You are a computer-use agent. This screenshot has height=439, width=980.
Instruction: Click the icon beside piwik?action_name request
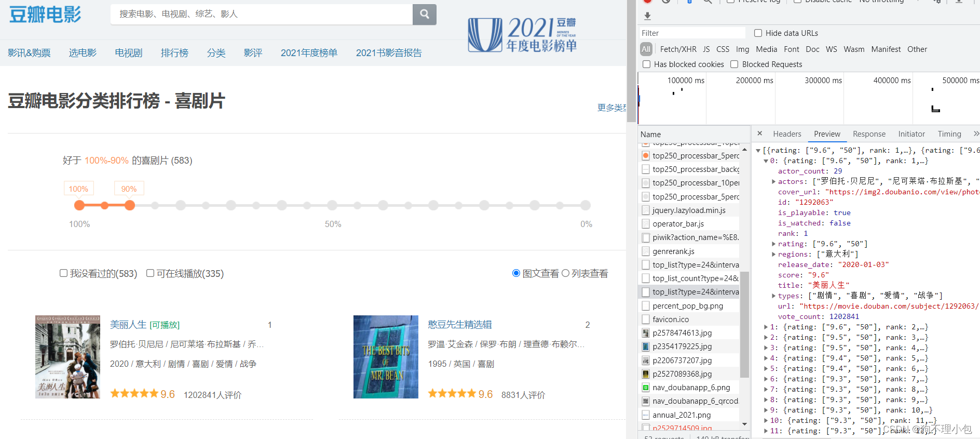(646, 237)
